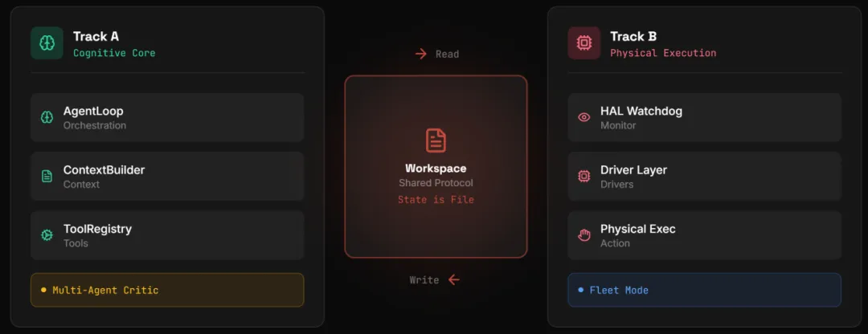
Task: Click the Cognitive Core subtitle
Action: pyautogui.click(x=114, y=53)
